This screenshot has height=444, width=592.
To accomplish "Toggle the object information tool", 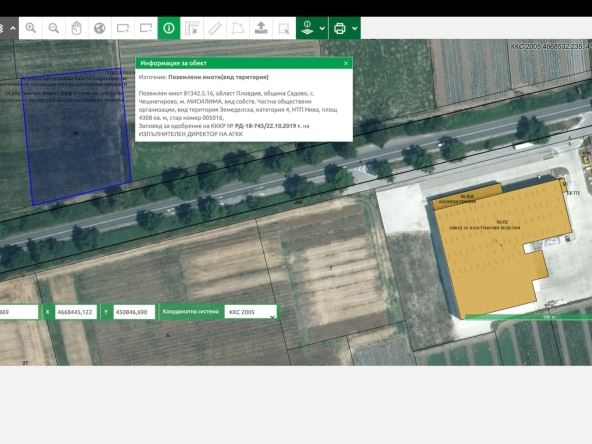I will [x=169, y=28].
